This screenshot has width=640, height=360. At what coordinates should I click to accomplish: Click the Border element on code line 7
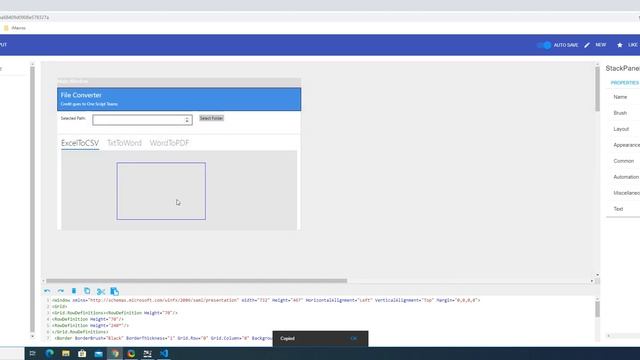[64, 338]
